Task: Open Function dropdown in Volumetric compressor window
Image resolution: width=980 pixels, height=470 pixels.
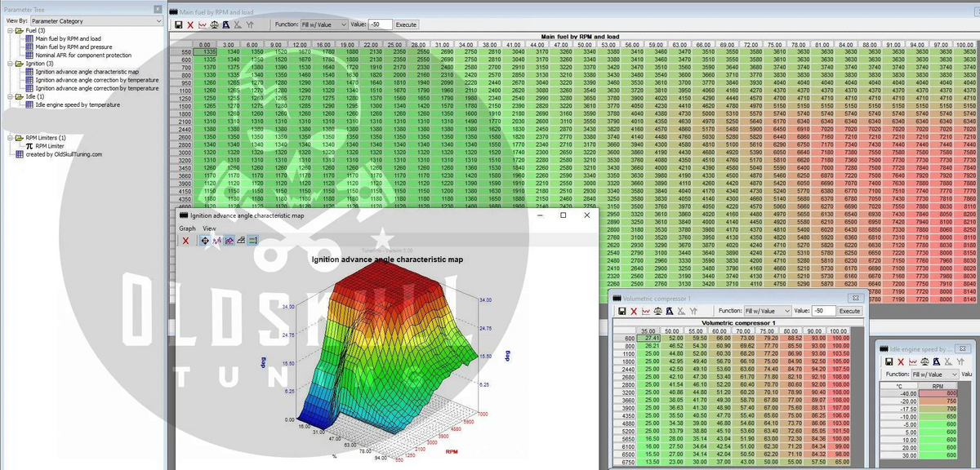Action: (767, 311)
